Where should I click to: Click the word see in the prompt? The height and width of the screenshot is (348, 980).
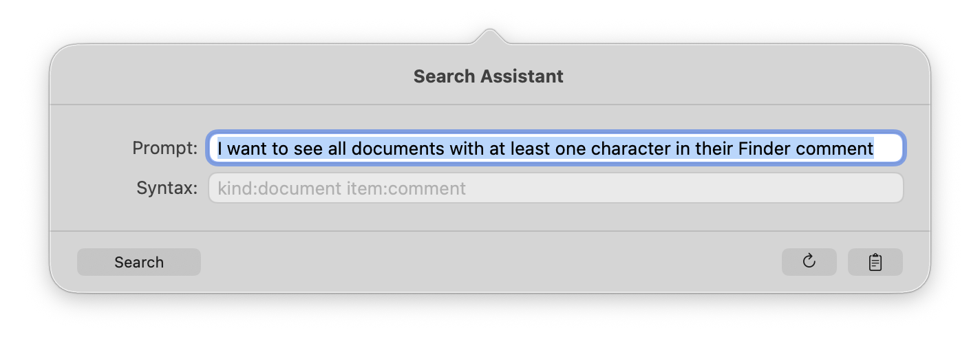coord(308,148)
